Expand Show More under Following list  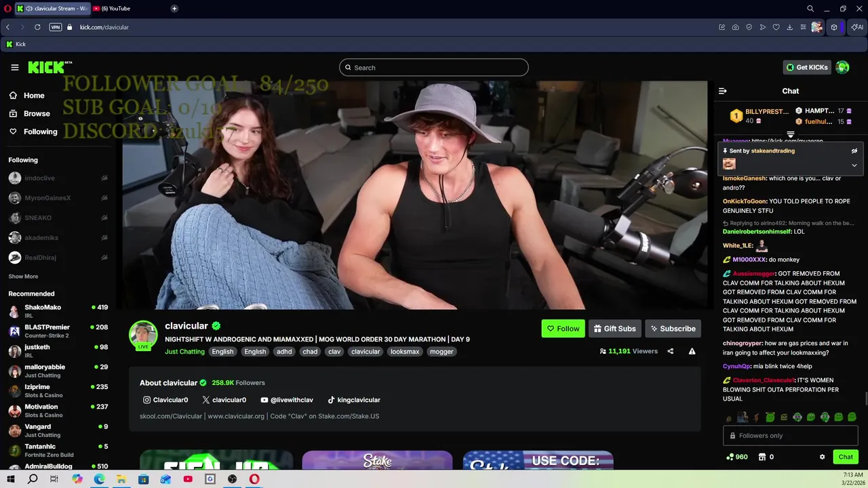click(23, 277)
